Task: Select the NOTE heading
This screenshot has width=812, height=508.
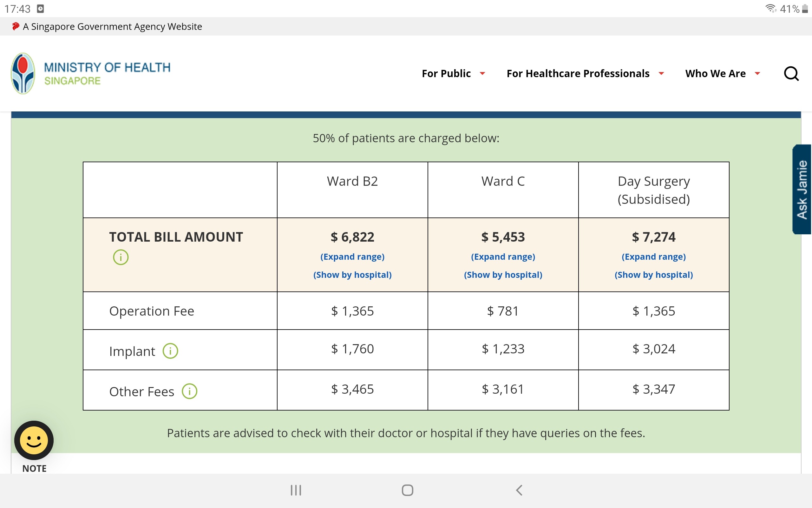Action: point(34,469)
